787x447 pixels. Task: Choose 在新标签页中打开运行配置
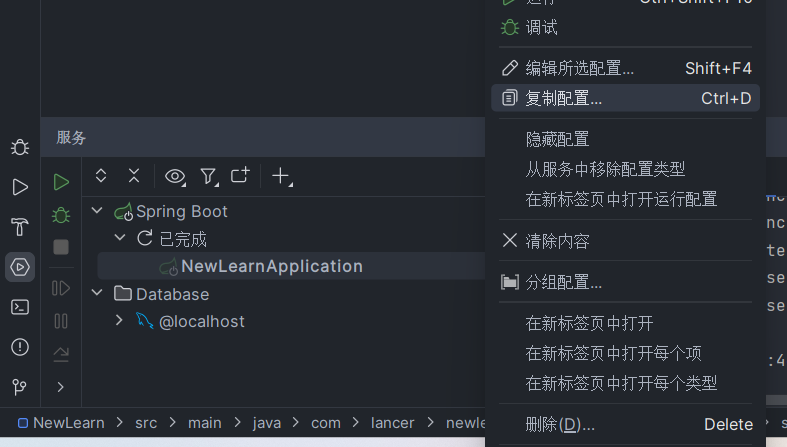625,199
